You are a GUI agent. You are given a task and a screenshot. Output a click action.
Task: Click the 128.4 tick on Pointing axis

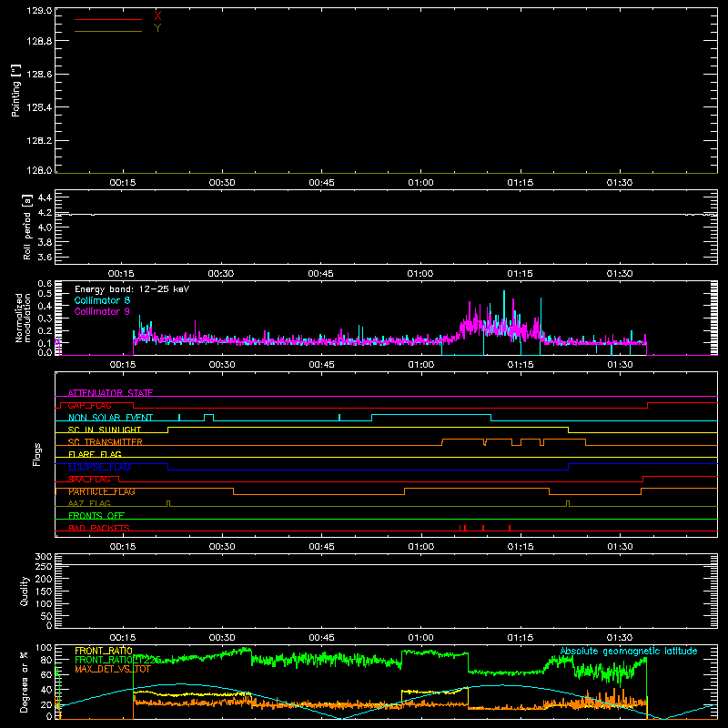(x=39, y=107)
